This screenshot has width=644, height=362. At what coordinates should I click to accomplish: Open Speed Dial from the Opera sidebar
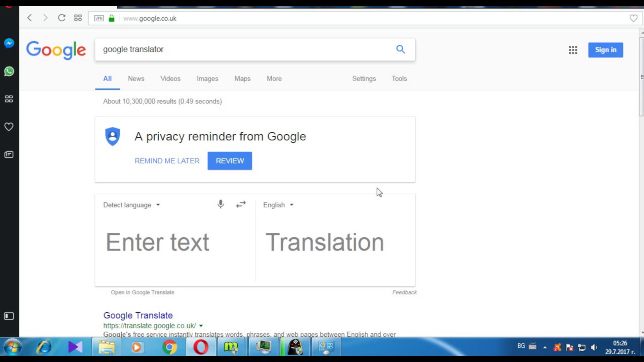[x=9, y=99]
